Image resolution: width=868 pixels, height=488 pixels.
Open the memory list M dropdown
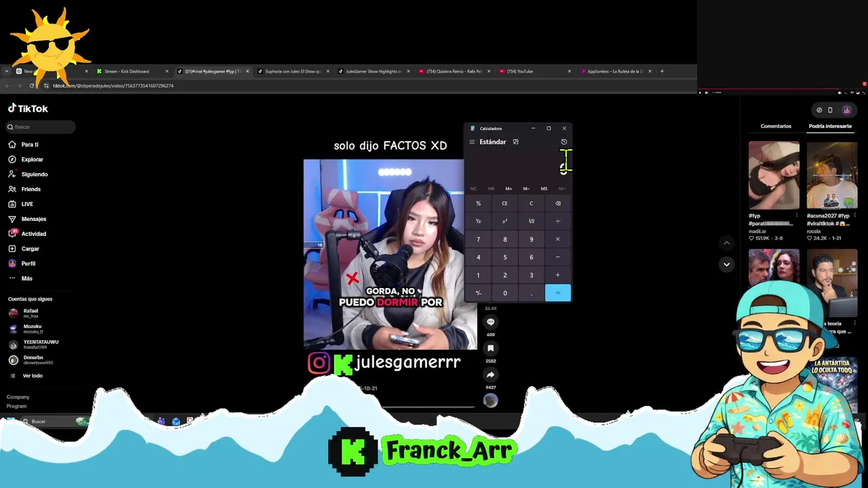561,188
